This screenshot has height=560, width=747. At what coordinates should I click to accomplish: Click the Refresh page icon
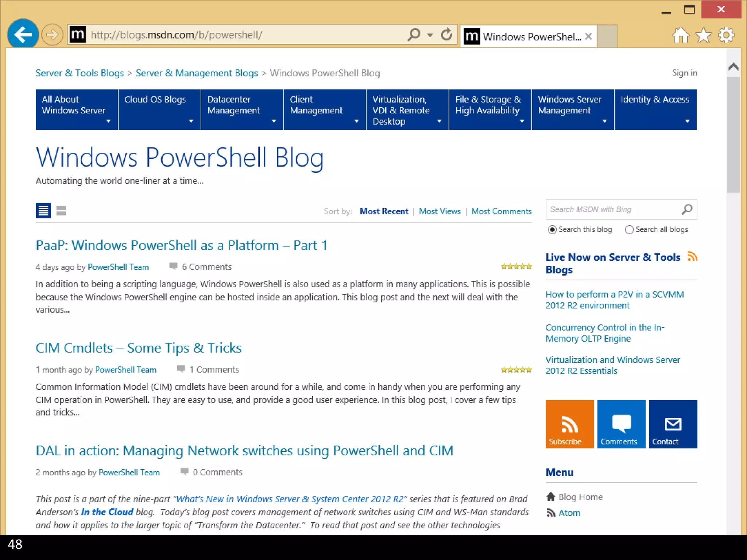point(446,35)
